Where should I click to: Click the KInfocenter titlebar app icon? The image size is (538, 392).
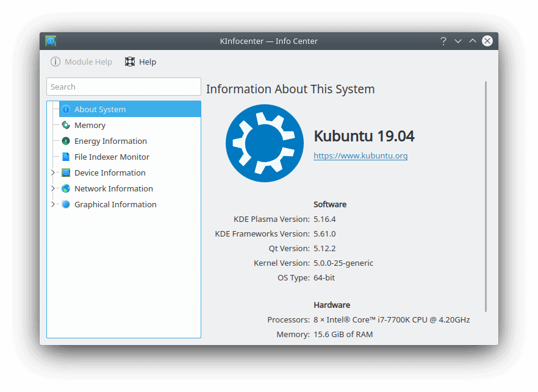pos(51,41)
